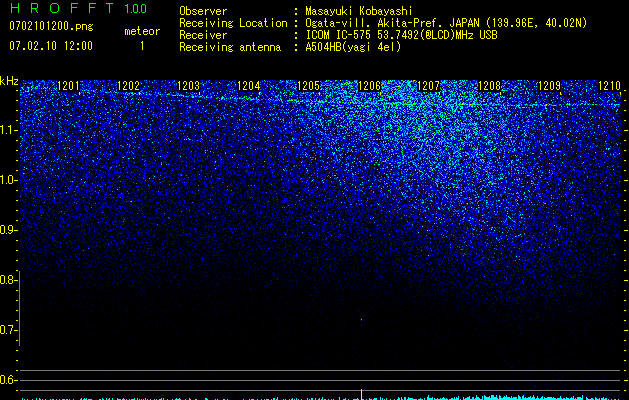
Task: Click the kHz axis unit label
Action: [9, 81]
